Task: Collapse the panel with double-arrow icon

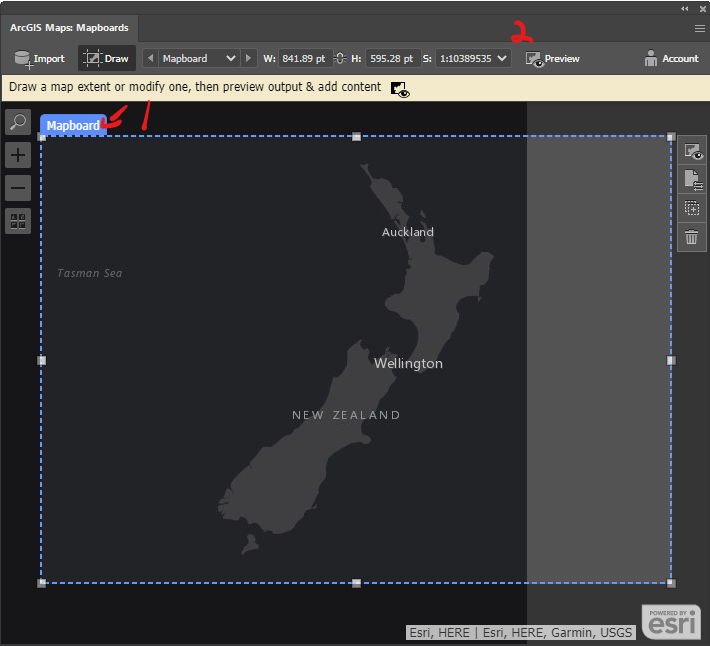Action: tap(685, 9)
